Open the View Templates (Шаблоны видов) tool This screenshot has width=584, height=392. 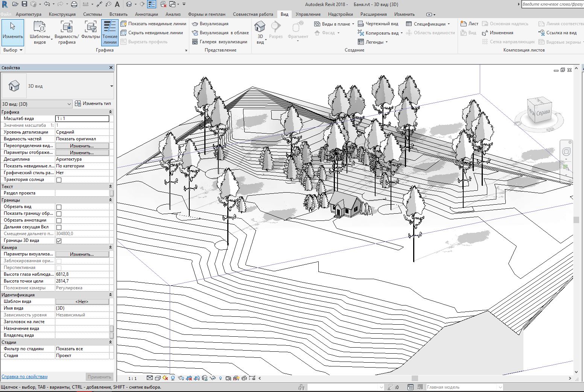coord(40,33)
